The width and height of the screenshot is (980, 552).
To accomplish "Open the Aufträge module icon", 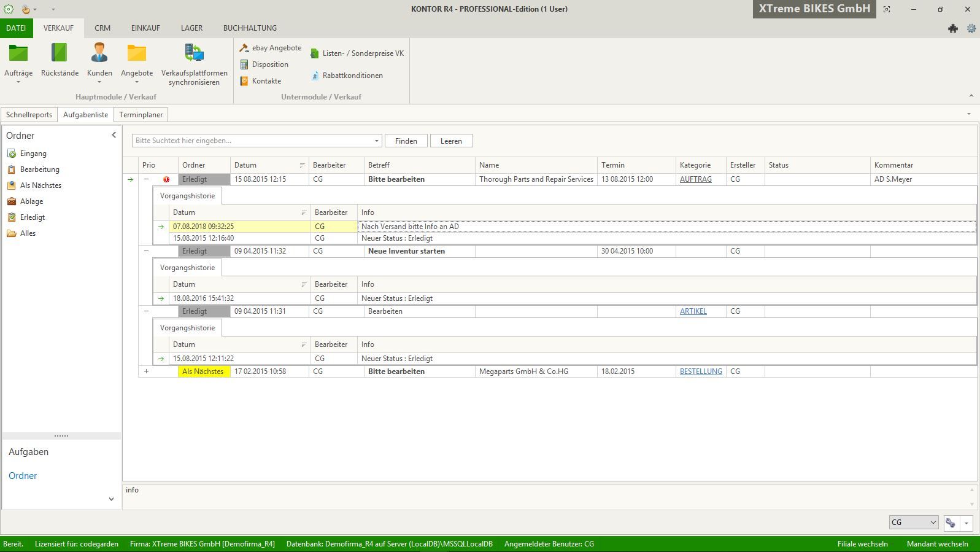I will pyautogui.click(x=18, y=54).
